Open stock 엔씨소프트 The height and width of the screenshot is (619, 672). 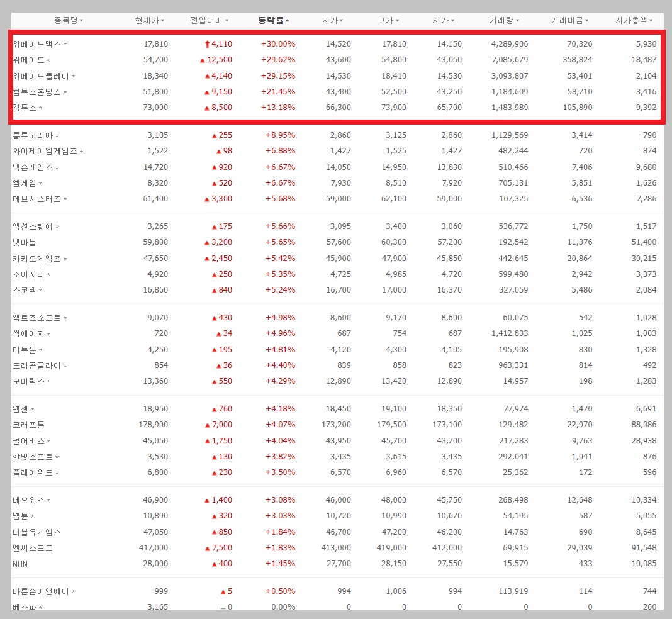pos(33,549)
